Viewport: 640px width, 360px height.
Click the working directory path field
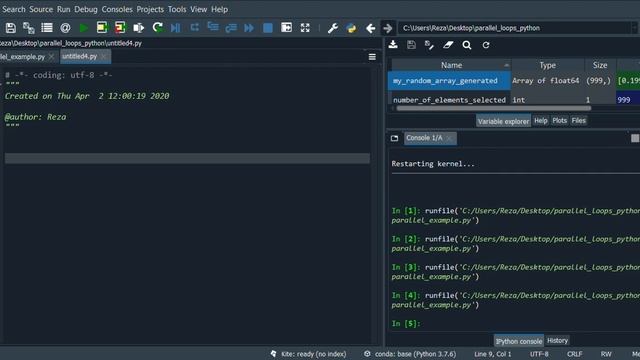(x=515, y=28)
